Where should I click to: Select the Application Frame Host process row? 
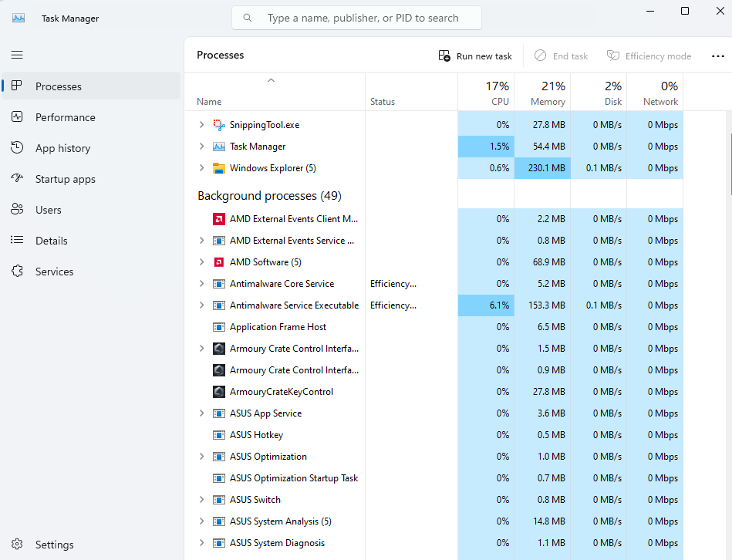pyautogui.click(x=278, y=327)
